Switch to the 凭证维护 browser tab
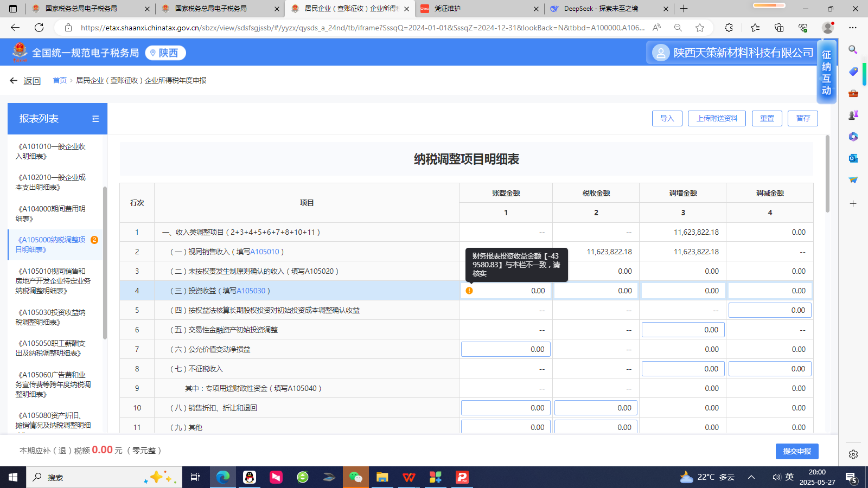 (x=477, y=9)
